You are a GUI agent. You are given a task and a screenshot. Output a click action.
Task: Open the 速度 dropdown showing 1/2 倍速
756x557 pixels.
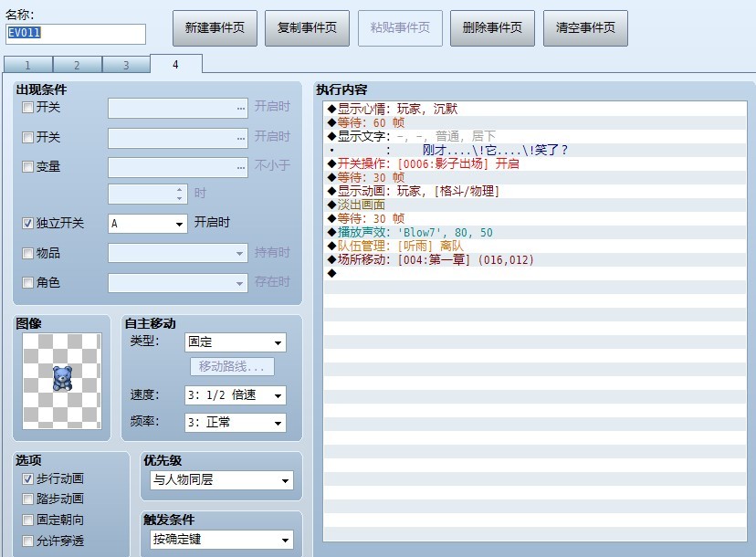click(x=236, y=395)
